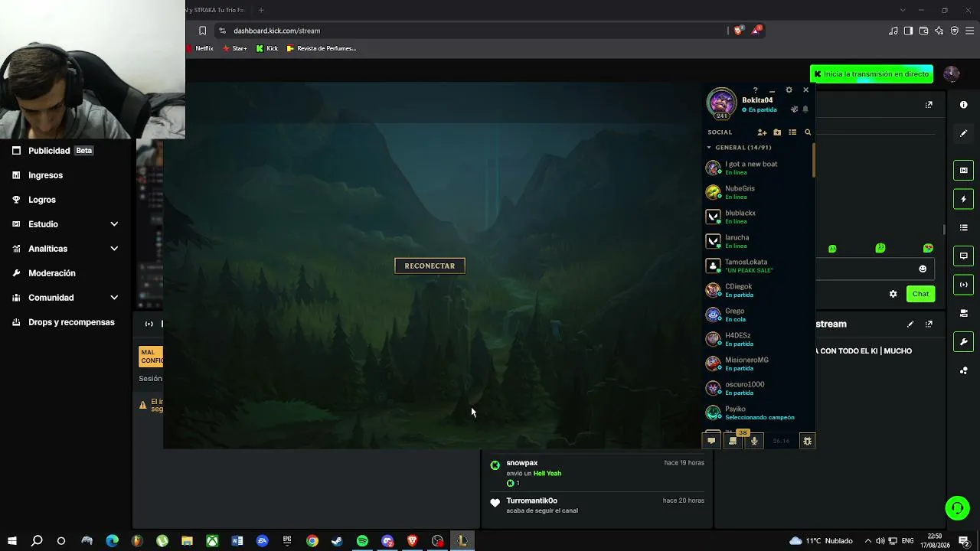
Task: Click the green Chat send button
Action: [920, 294]
